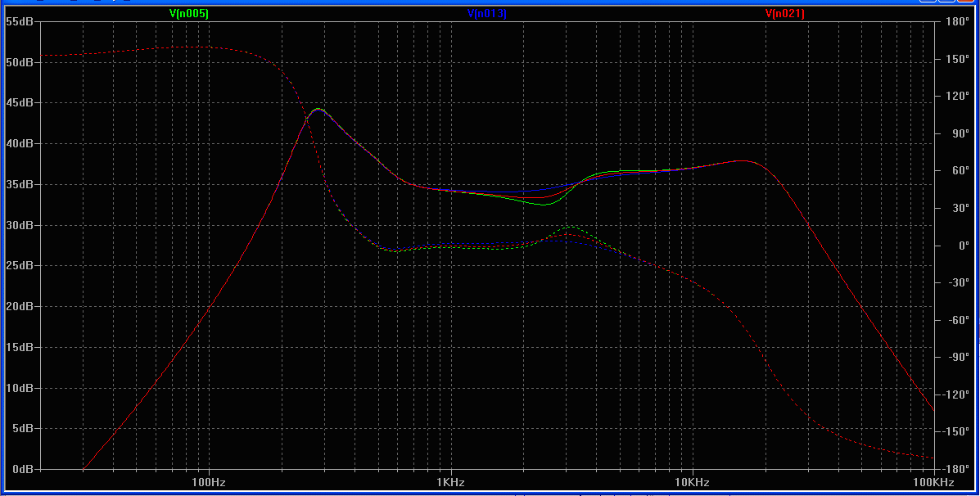980x496 pixels.
Task: Click the 30° phase axis label
Action: [960, 208]
